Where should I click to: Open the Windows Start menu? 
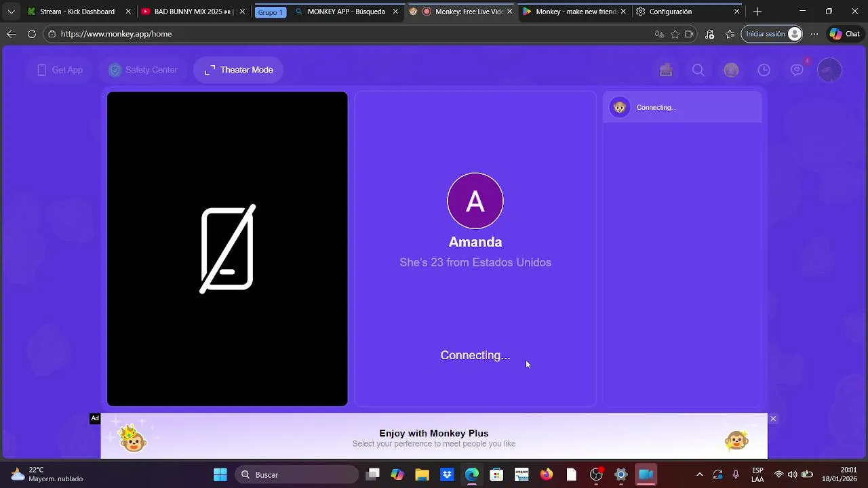pyautogui.click(x=220, y=474)
